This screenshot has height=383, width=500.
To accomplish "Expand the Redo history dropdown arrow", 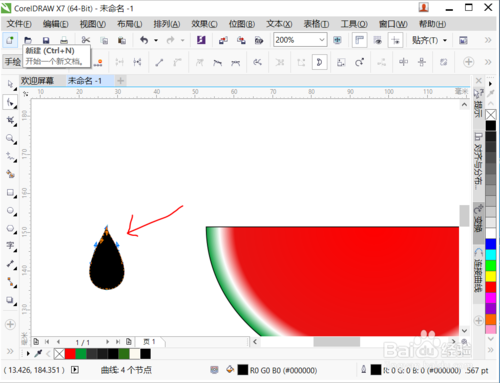I will tap(182, 40).
